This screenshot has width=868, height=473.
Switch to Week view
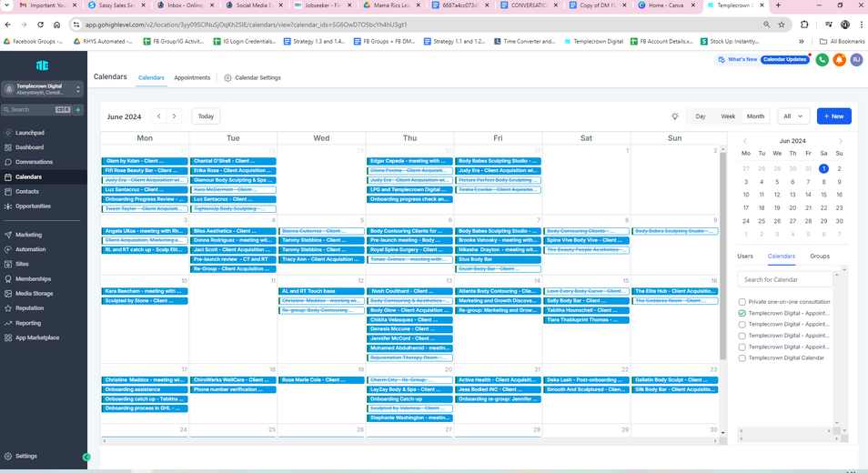pos(728,116)
